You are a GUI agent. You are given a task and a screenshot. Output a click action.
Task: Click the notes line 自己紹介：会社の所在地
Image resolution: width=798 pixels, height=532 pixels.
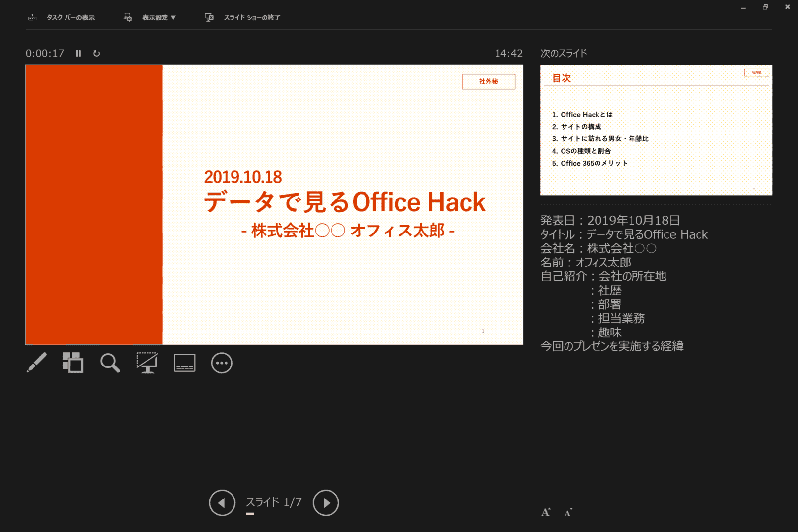(x=603, y=276)
